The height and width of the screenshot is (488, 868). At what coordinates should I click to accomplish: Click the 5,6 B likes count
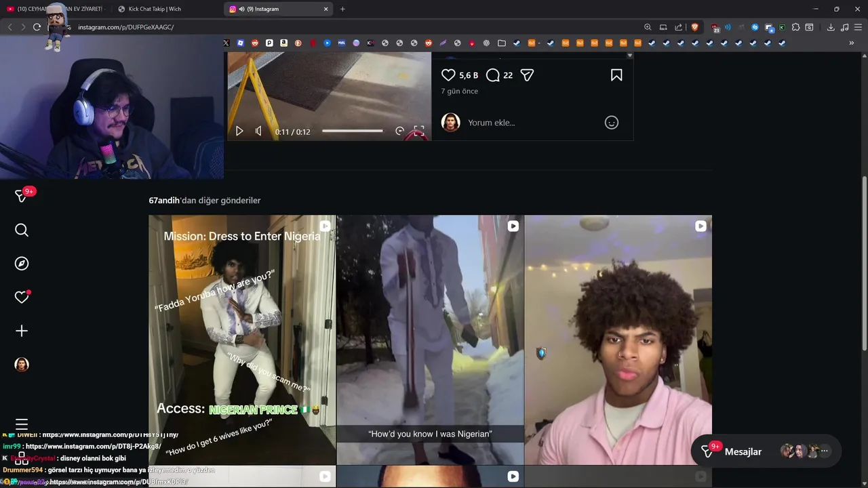coord(469,75)
